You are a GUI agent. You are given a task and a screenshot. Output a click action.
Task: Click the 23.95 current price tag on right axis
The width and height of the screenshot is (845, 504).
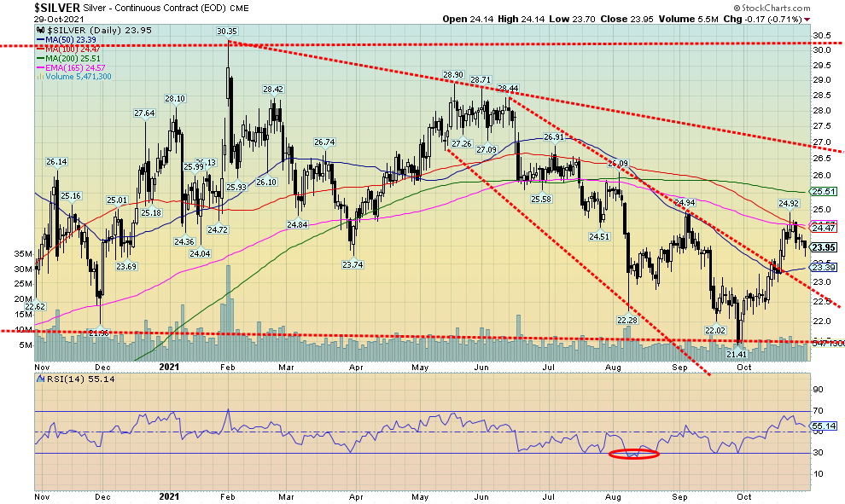click(822, 247)
